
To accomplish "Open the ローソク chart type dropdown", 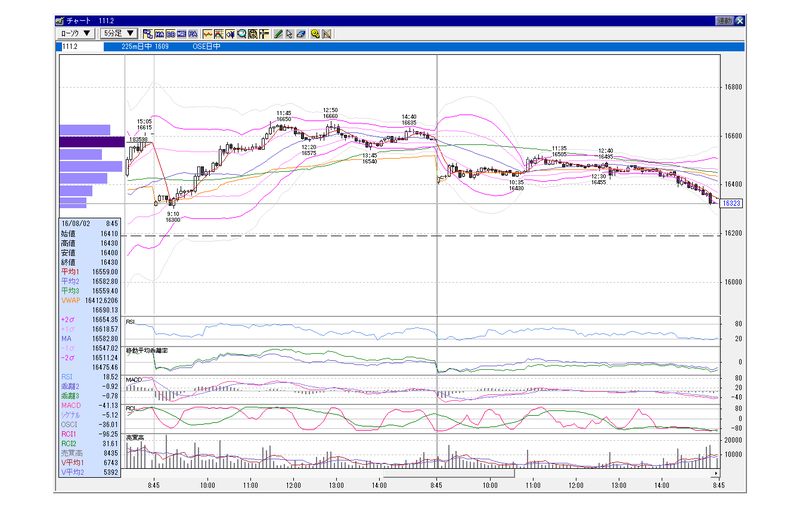I will click(76, 34).
